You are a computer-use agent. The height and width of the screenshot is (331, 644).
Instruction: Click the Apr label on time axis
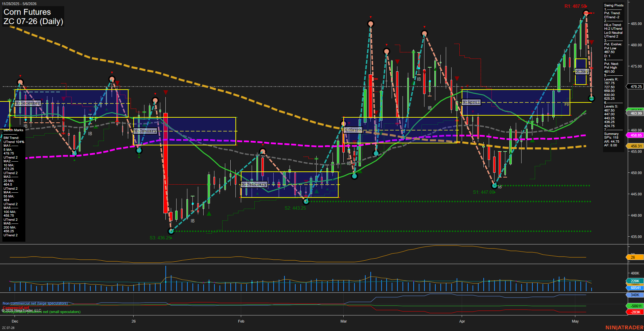462,321
